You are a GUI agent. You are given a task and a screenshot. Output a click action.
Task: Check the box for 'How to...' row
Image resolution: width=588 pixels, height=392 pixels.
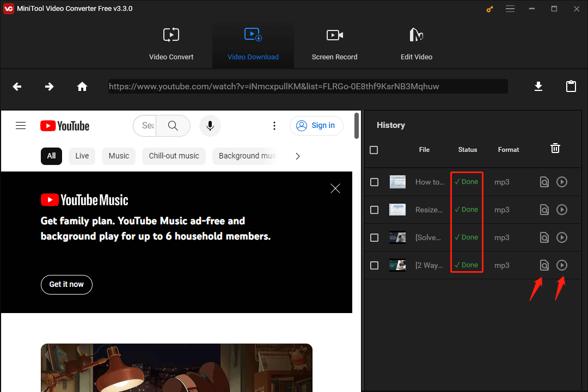click(374, 182)
